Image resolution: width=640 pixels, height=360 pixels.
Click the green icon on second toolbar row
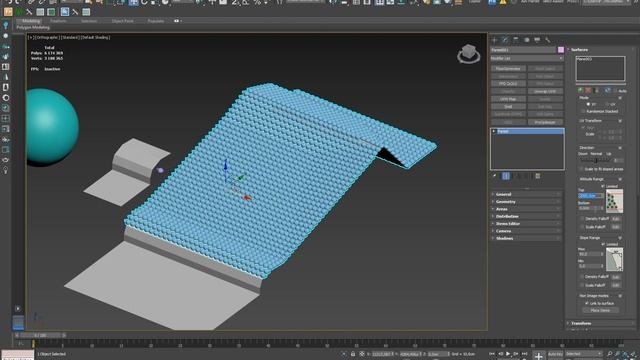18,12
